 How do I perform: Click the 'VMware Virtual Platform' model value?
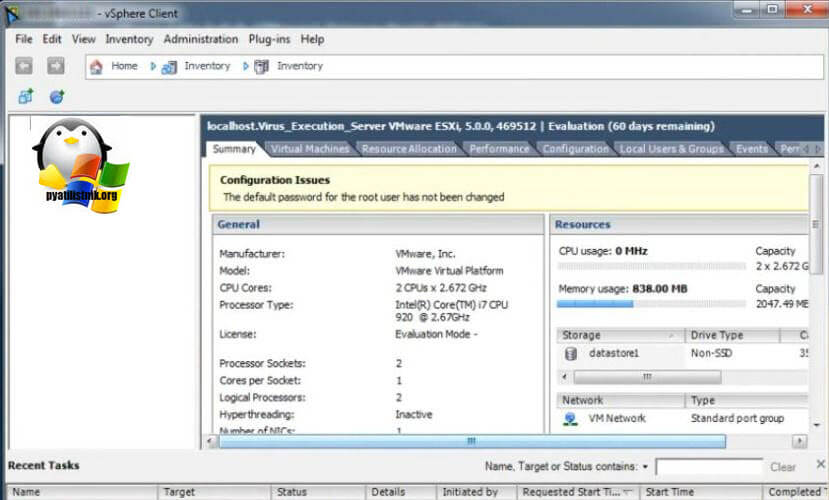coord(449,271)
